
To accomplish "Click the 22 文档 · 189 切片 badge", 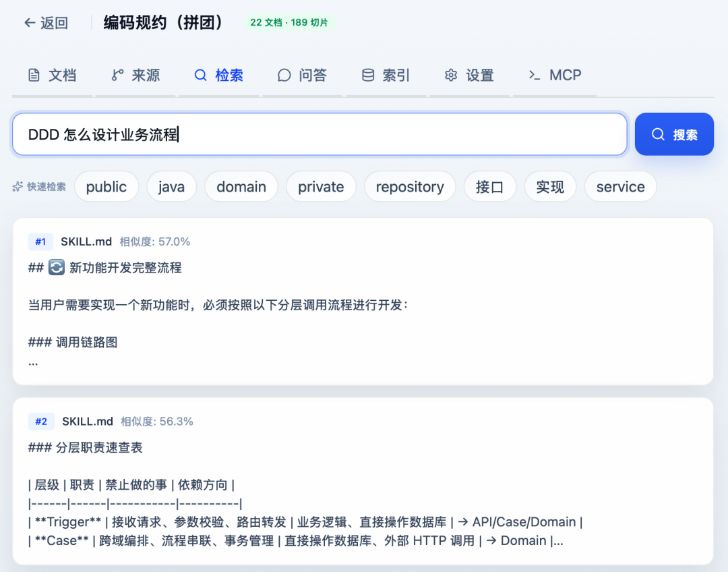I will [289, 22].
